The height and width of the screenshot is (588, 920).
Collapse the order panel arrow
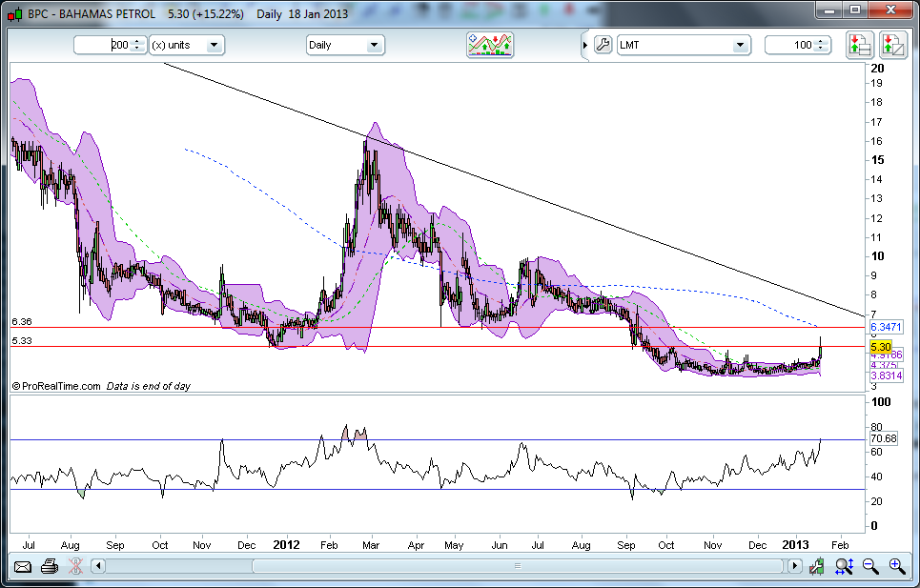(x=584, y=45)
